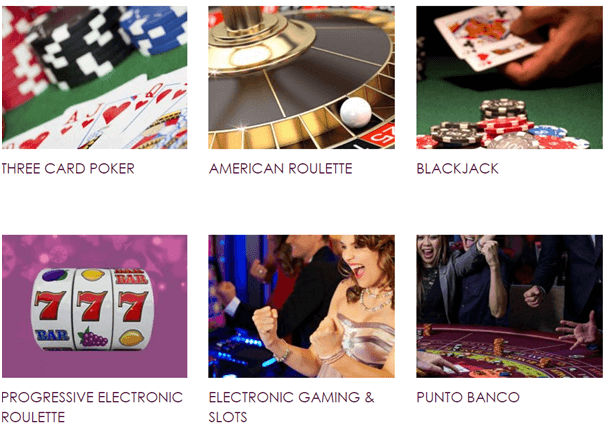Click the grapes symbol on slot reel
This screenshot has height=425, width=605.
[x=93, y=337]
